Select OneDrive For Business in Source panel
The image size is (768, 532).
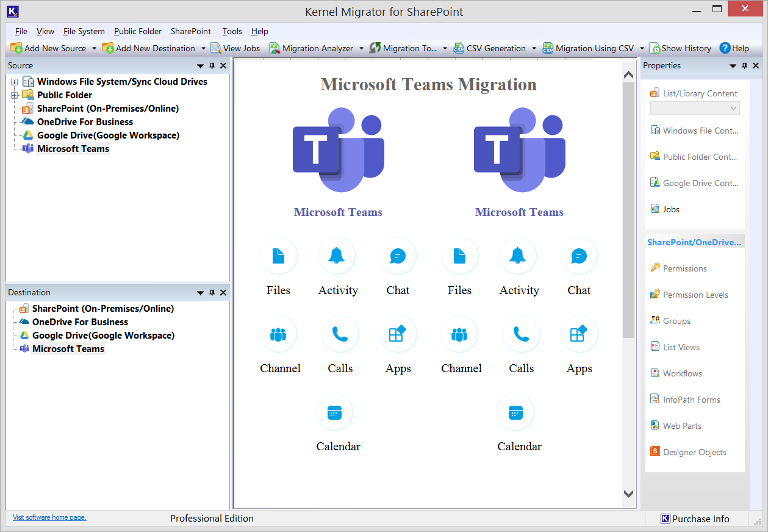tap(85, 122)
